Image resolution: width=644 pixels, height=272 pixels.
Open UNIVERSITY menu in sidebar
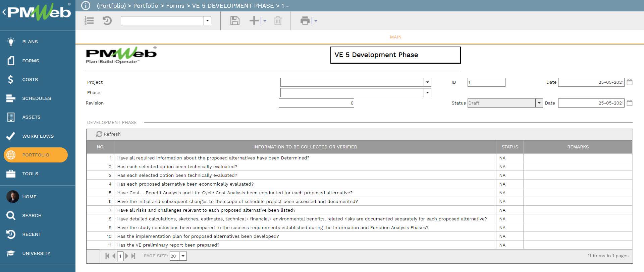[36, 253]
